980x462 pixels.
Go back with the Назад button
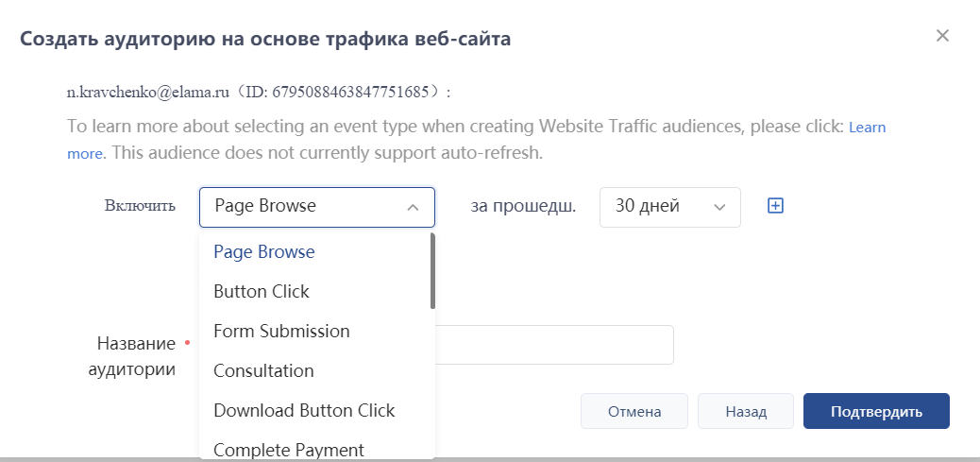coord(746,412)
